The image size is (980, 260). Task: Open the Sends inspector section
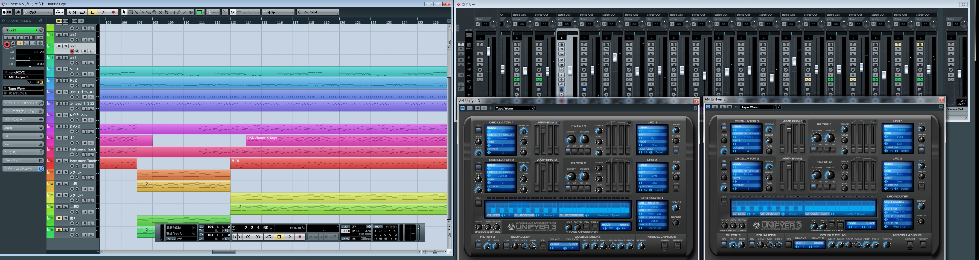tap(23, 144)
